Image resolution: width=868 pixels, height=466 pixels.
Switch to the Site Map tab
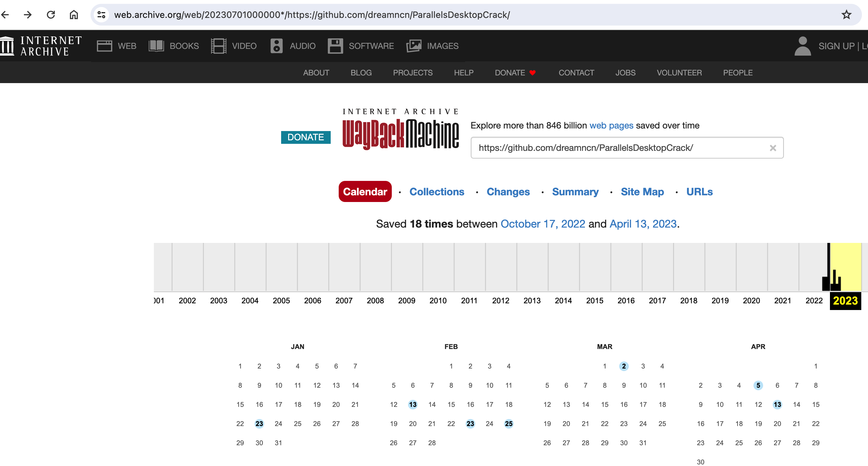coord(642,191)
